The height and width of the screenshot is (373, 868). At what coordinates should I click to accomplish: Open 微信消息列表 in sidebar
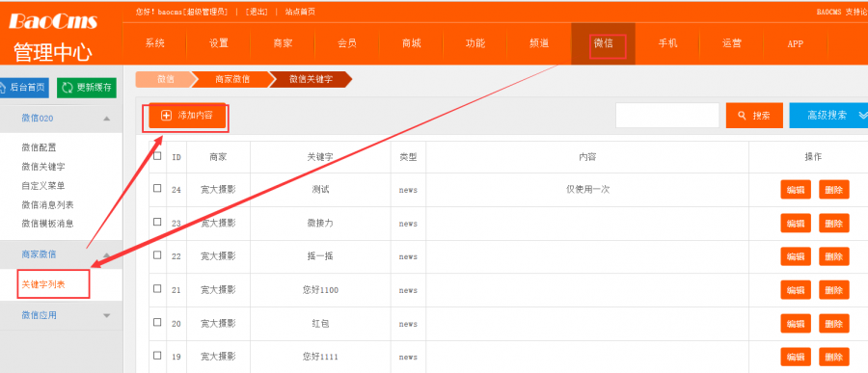coord(47,204)
